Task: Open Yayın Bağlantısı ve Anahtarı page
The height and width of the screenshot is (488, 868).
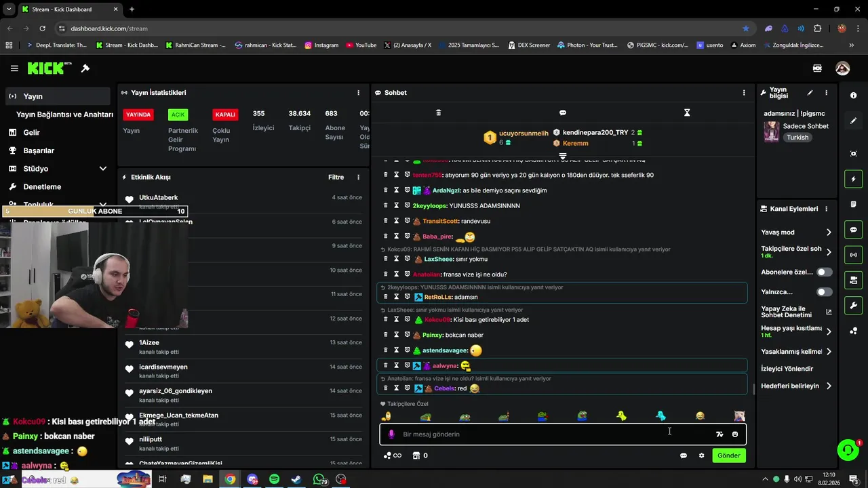Action: [64, 115]
